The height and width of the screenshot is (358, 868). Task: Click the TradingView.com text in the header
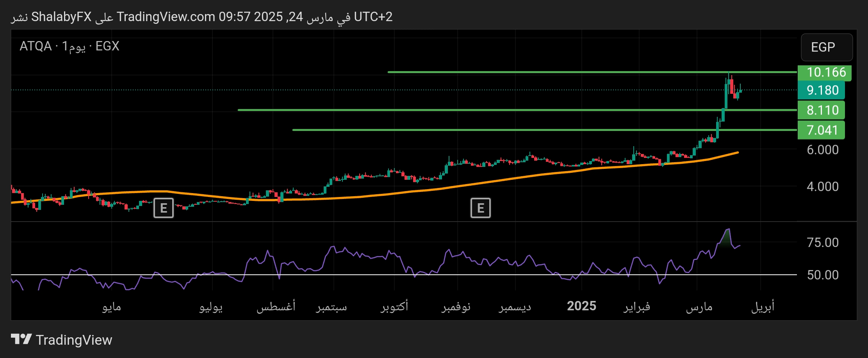(166, 17)
